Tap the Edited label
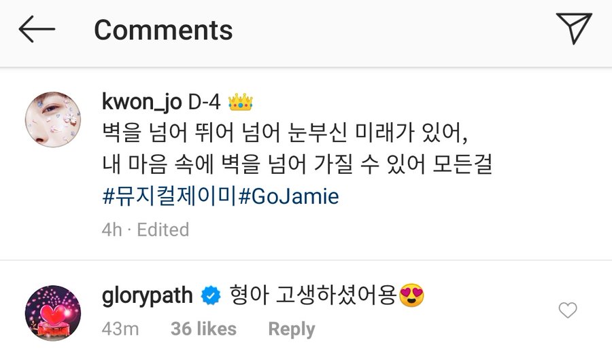This screenshot has height=364, width=612. coord(163,230)
